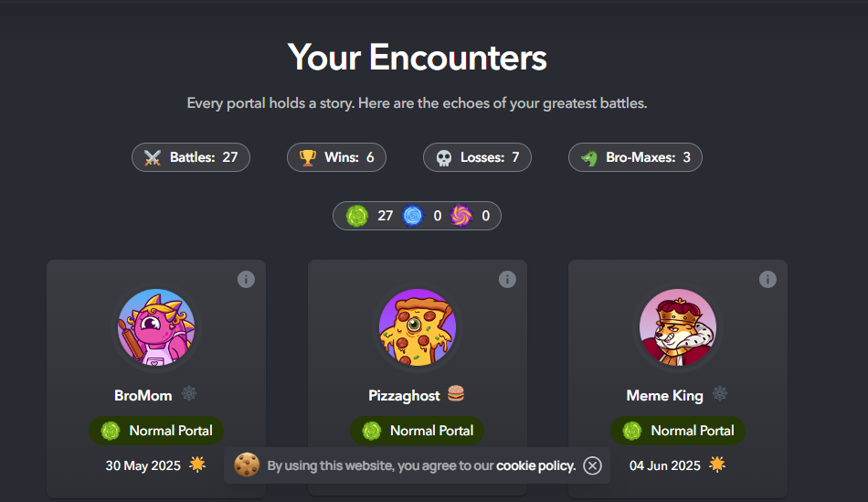This screenshot has height=502, width=868.
Task: Click Meme King's Normal Portal badge
Action: tap(678, 430)
